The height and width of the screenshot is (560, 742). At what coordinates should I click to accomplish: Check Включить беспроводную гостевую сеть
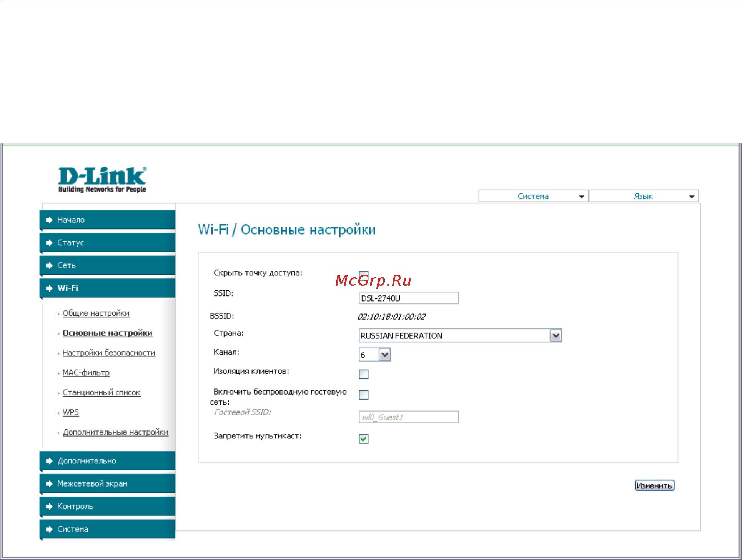pyautogui.click(x=363, y=395)
